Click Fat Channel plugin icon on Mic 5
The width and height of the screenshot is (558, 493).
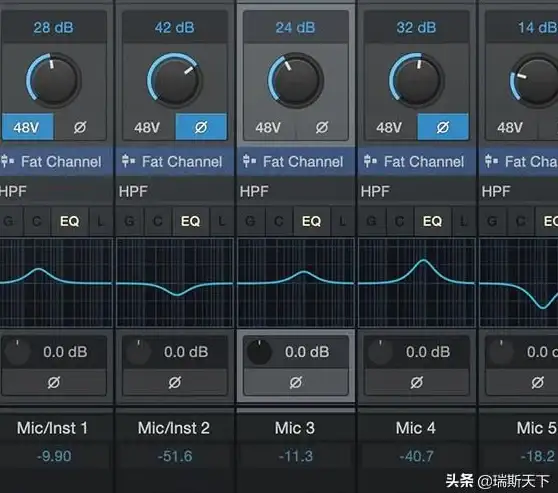pyautogui.click(x=491, y=161)
